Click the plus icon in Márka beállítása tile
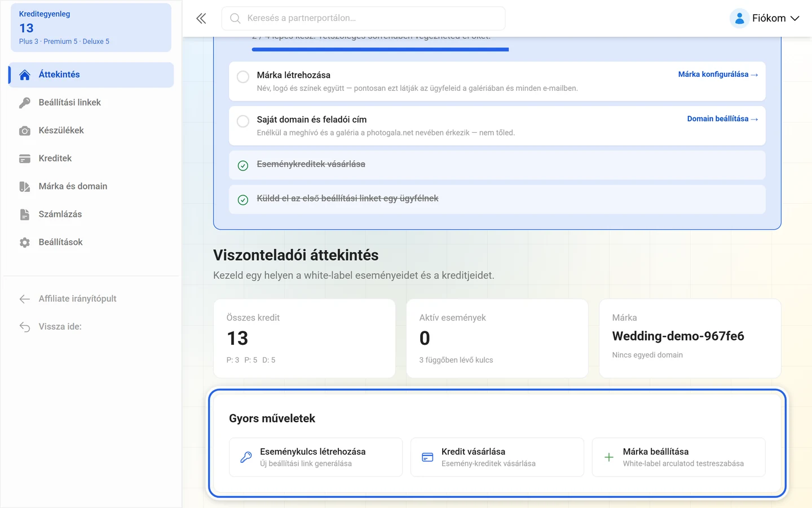812x508 pixels. (x=609, y=457)
